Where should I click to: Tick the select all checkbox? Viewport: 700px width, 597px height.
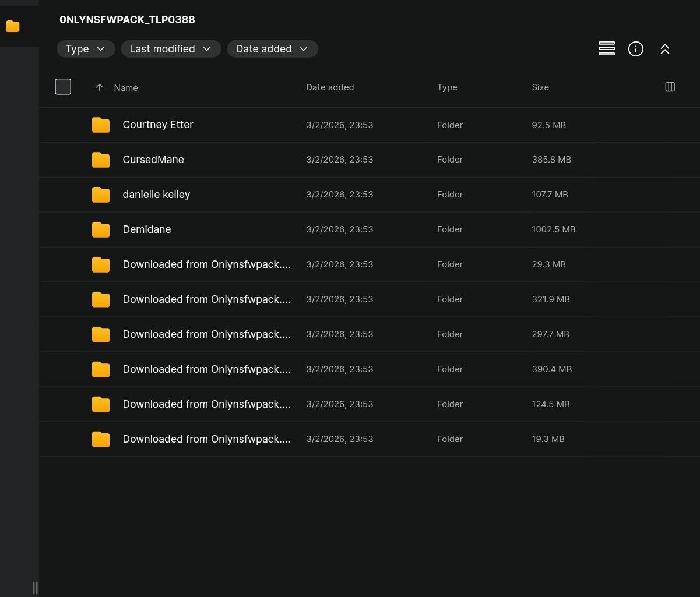pos(63,87)
